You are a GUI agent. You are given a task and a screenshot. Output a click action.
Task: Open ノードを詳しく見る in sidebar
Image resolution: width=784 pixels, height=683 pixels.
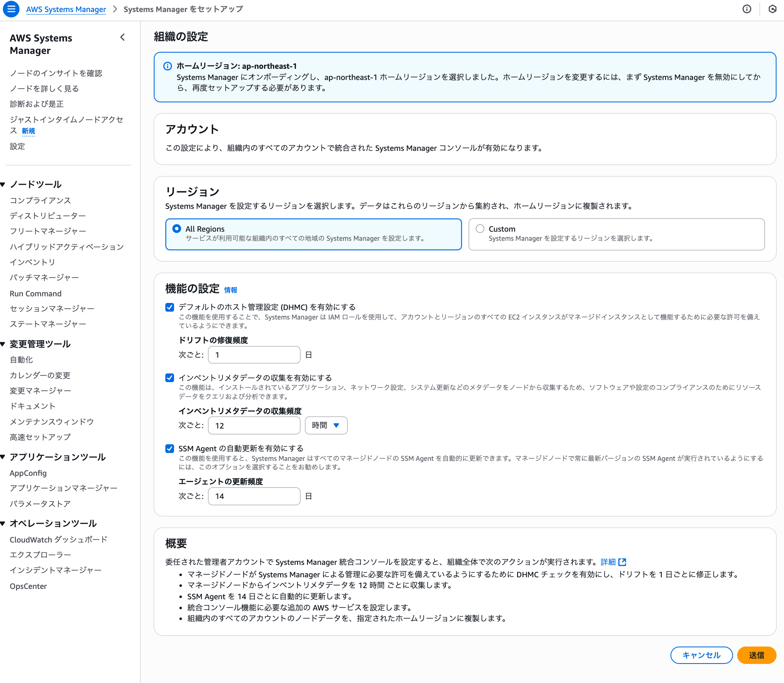44,89
